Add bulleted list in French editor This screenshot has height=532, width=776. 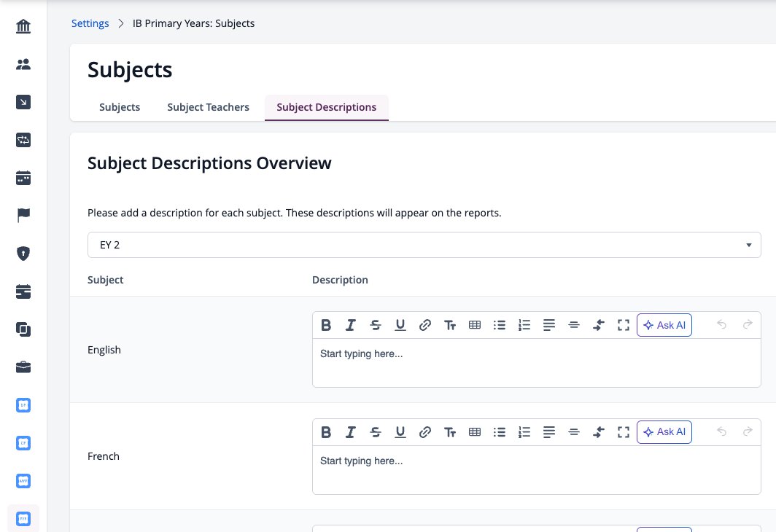tap(500, 432)
